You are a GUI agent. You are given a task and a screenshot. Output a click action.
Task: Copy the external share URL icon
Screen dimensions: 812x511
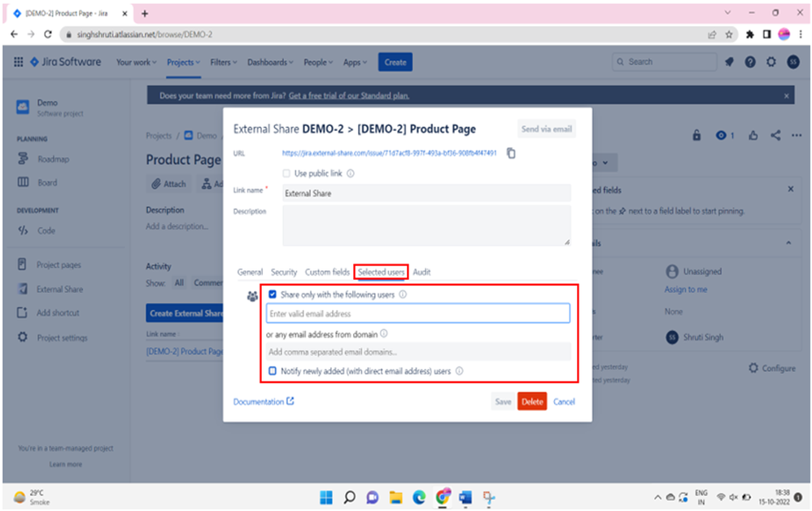tap(511, 153)
